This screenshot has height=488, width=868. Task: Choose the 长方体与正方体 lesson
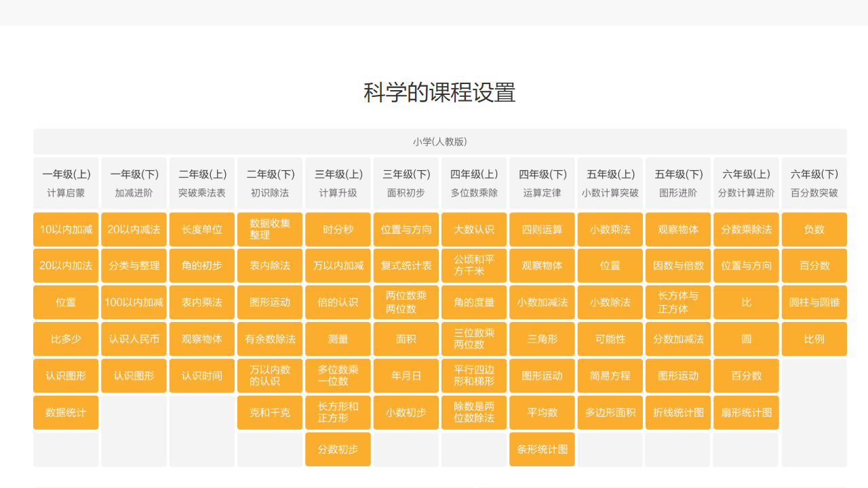(678, 302)
